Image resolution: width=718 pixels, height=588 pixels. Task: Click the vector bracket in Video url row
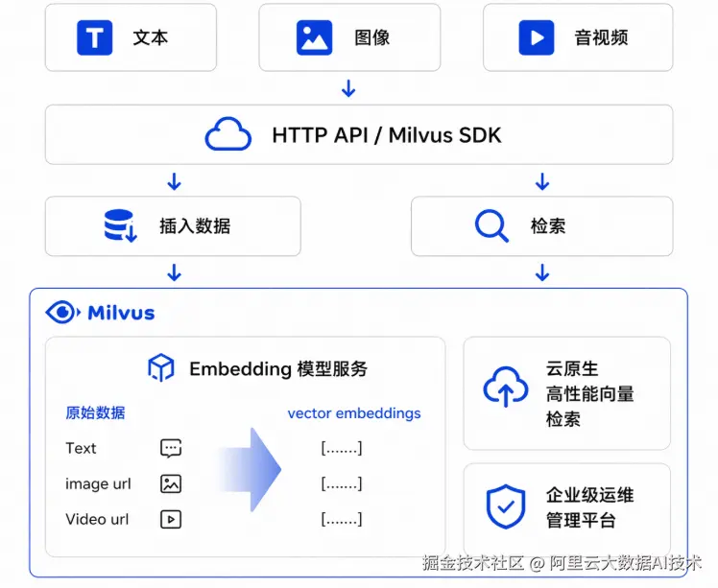(x=342, y=519)
